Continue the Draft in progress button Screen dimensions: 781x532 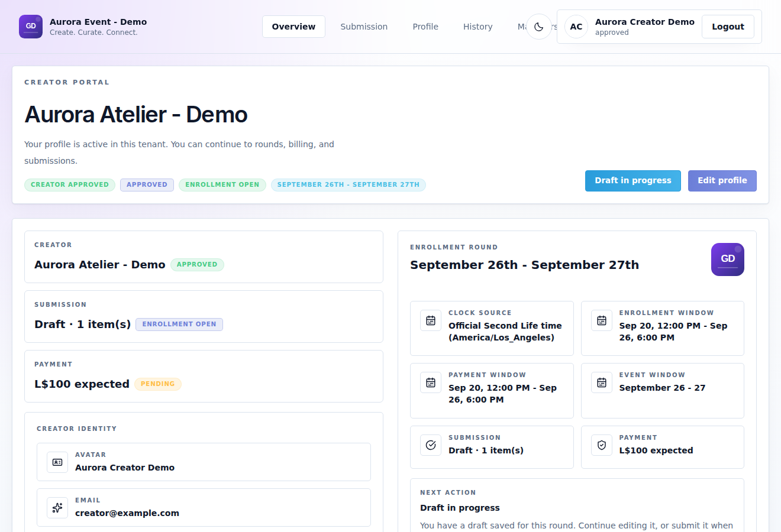coord(633,181)
